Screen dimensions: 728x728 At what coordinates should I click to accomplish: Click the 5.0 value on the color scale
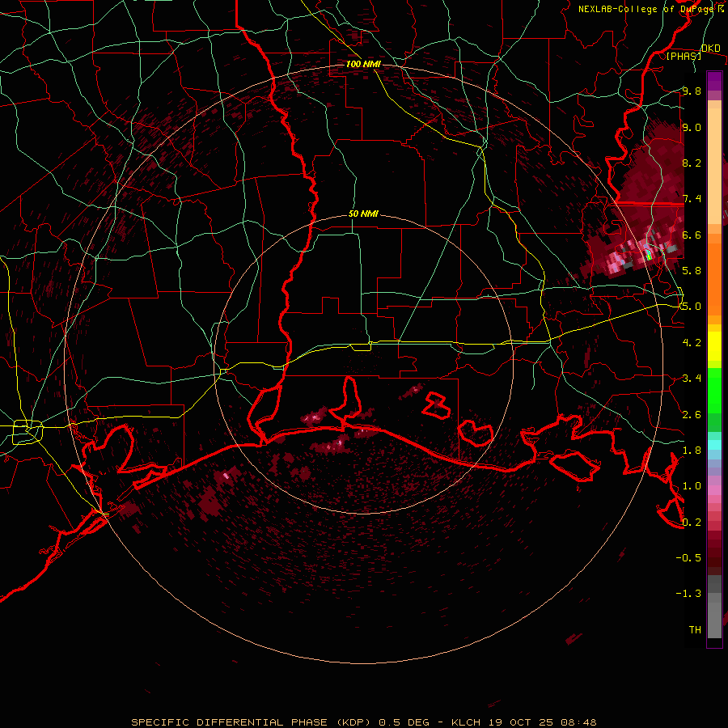pyautogui.click(x=692, y=307)
